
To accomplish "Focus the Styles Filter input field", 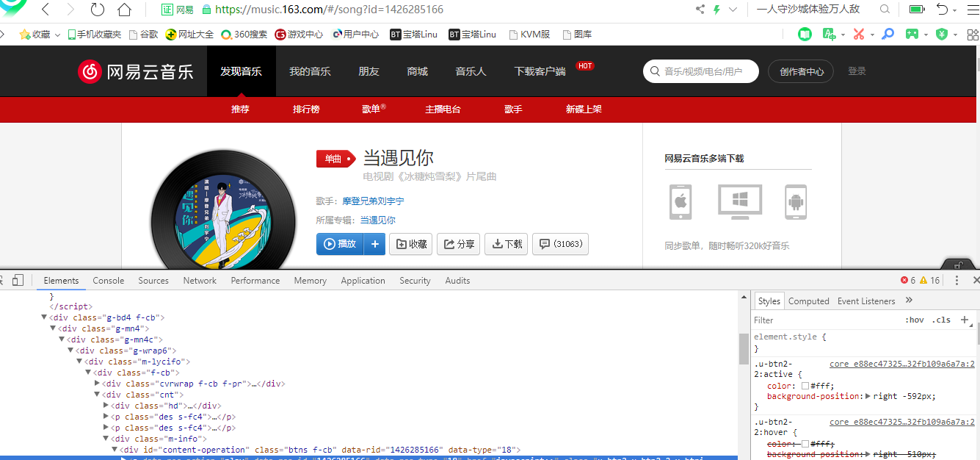I will (826, 320).
